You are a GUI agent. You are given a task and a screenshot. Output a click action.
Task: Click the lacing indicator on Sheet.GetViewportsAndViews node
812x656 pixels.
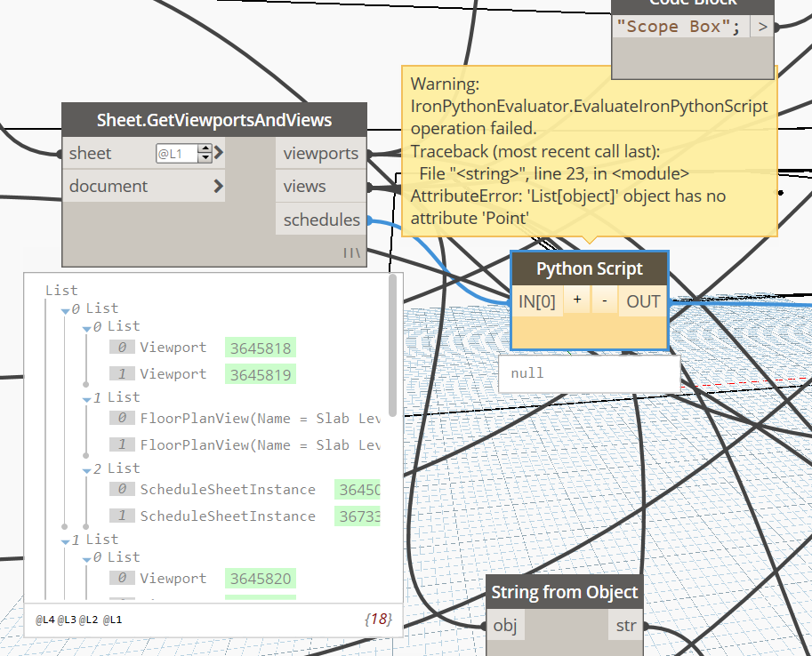353,253
